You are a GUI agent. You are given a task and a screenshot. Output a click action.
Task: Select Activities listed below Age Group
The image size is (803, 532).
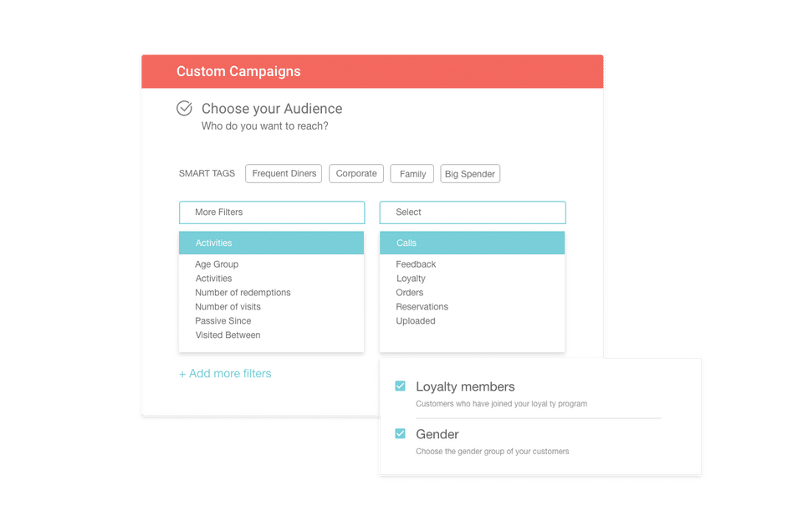point(213,279)
